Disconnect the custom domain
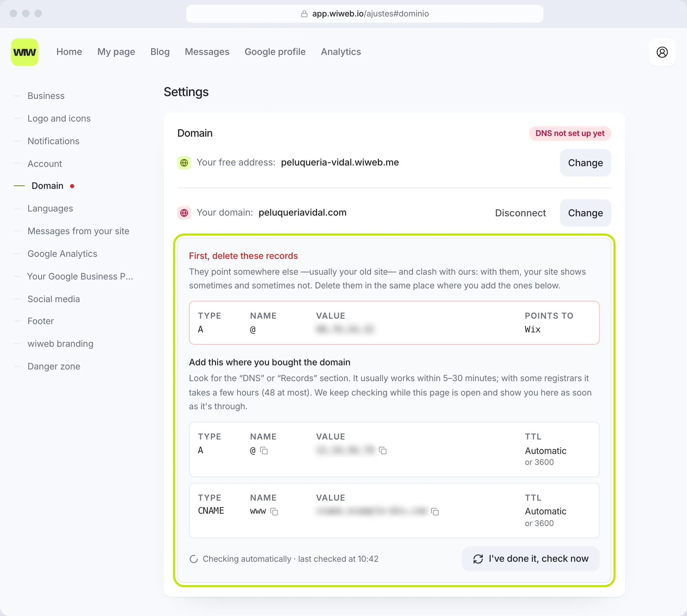The height and width of the screenshot is (616, 687). coord(520,213)
